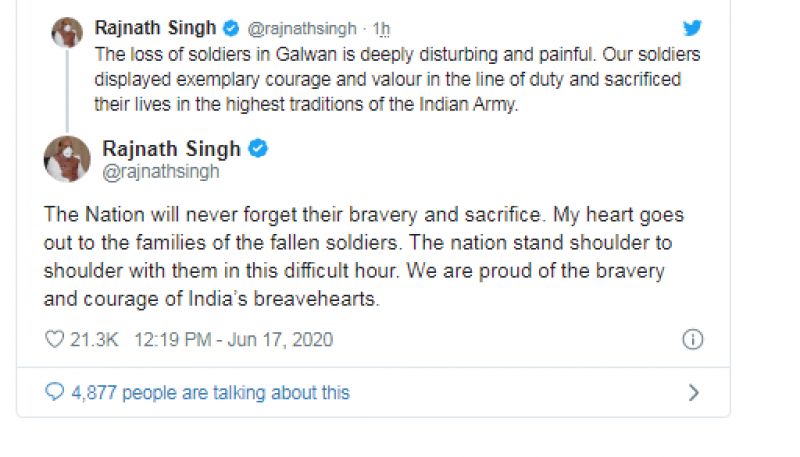Open @rajnathsingh handle under the large name

[161, 171]
